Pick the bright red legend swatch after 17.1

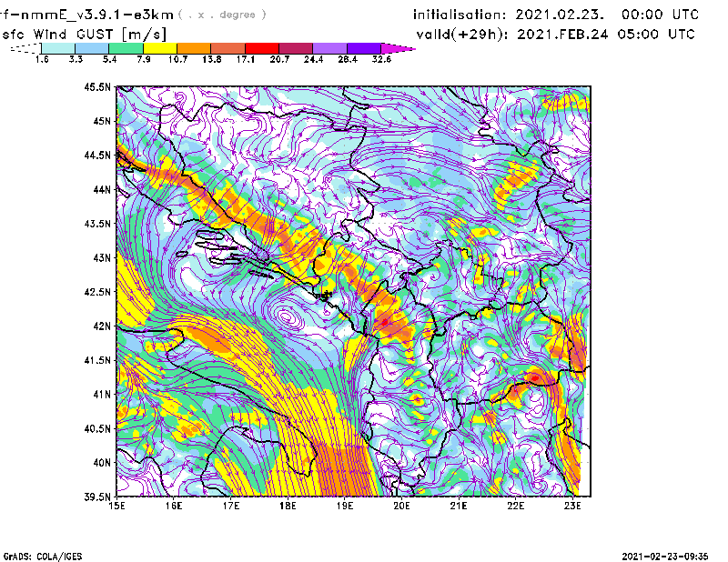pos(262,48)
